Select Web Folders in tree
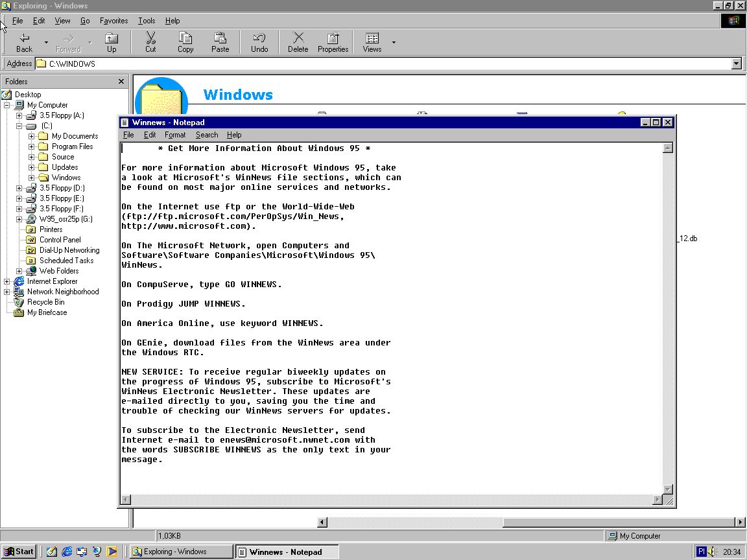The height and width of the screenshot is (560, 747). point(59,271)
